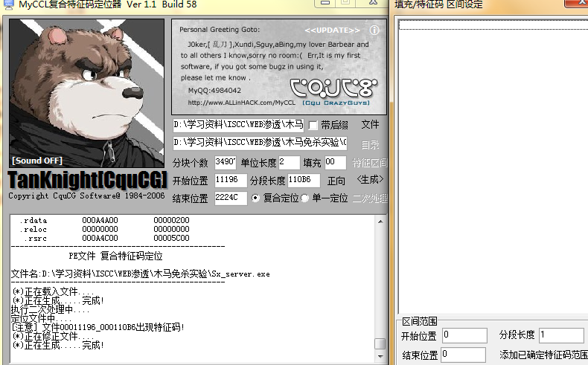Click the 正向 direction label
Screen dimensions: 588x365
[336, 181]
